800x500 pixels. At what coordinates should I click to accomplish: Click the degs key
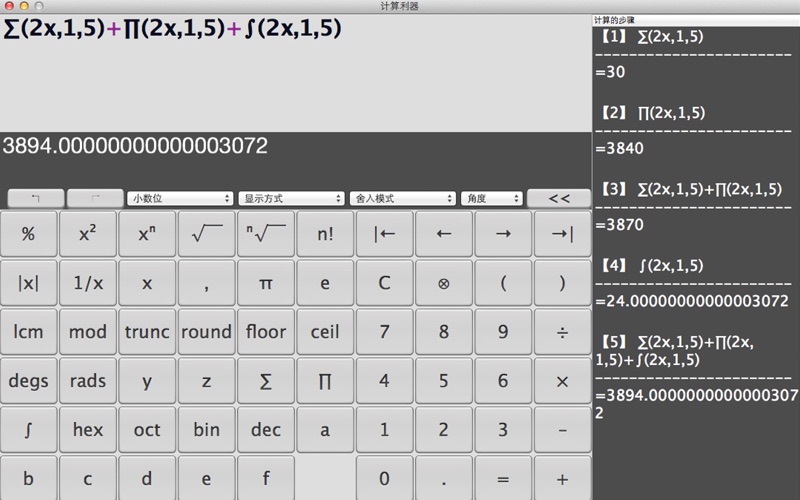[29, 381]
